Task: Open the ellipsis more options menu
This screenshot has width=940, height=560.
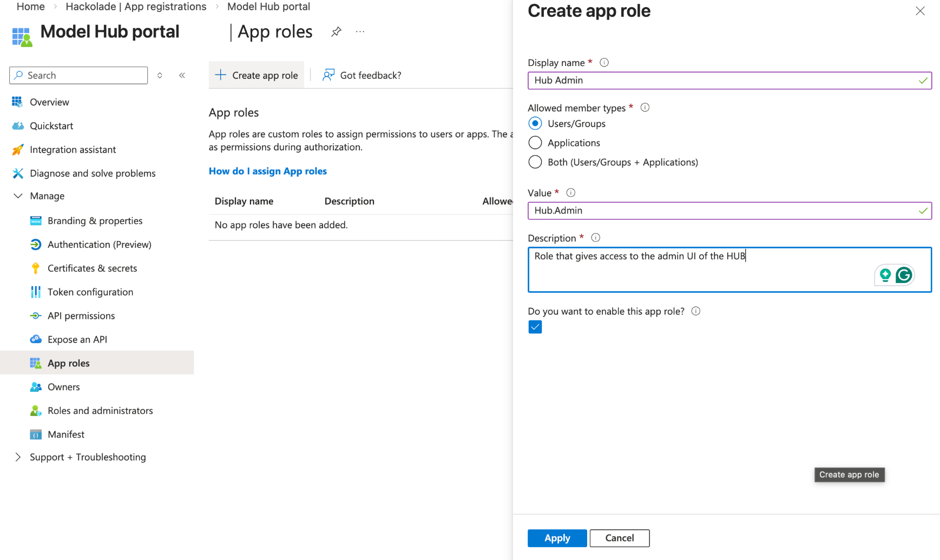Action: (360, 32)
